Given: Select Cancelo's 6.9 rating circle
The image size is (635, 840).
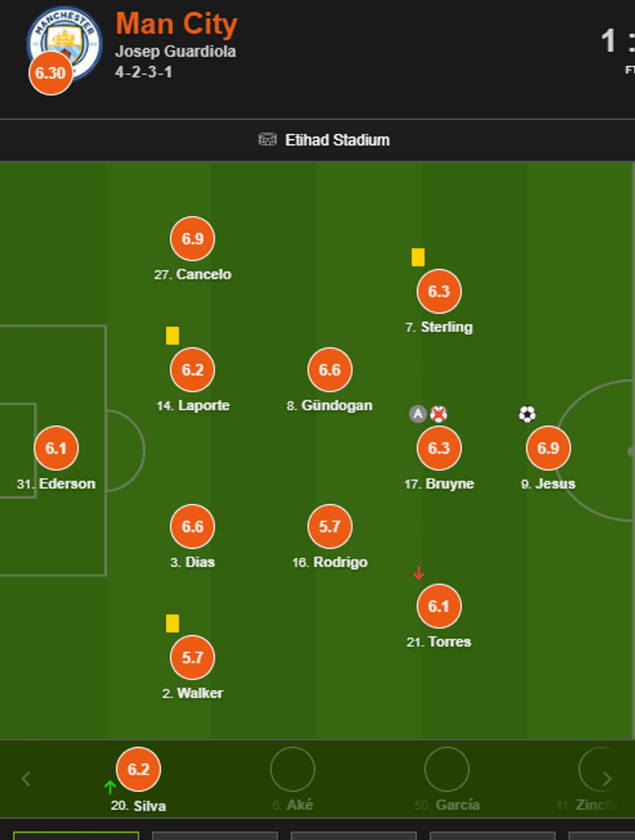Looking at the screenshot, I should [192, 239].
